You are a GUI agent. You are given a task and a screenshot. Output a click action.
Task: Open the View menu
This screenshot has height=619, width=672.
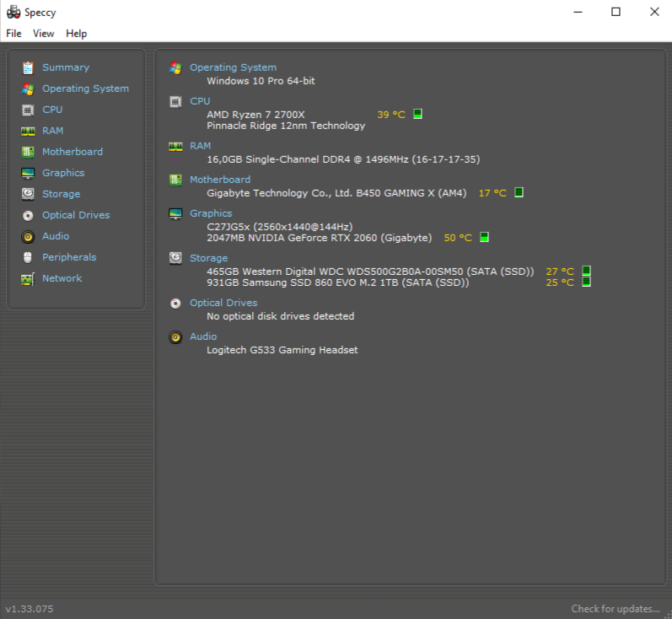[43, 34]
